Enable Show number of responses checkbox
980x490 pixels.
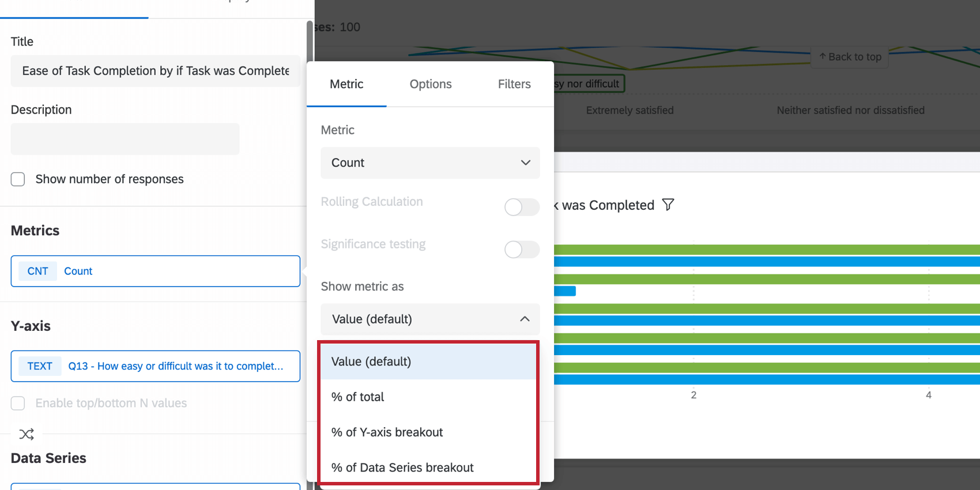point(18,179)
